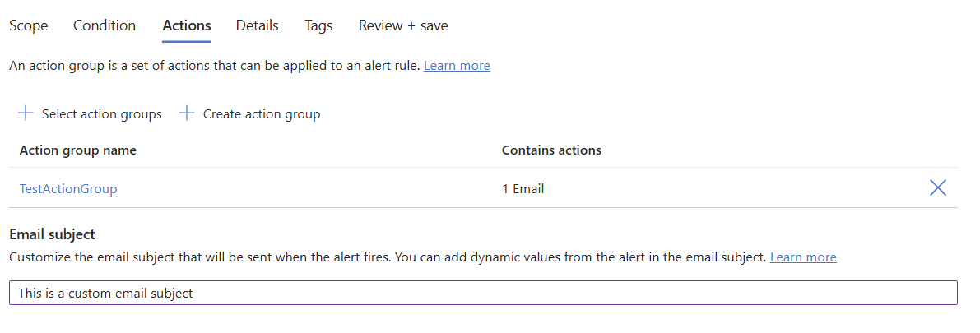This screenshot has width=980, height=333.
Task: Navigate to the Review + save tab
Action: [x=403, y=25]
